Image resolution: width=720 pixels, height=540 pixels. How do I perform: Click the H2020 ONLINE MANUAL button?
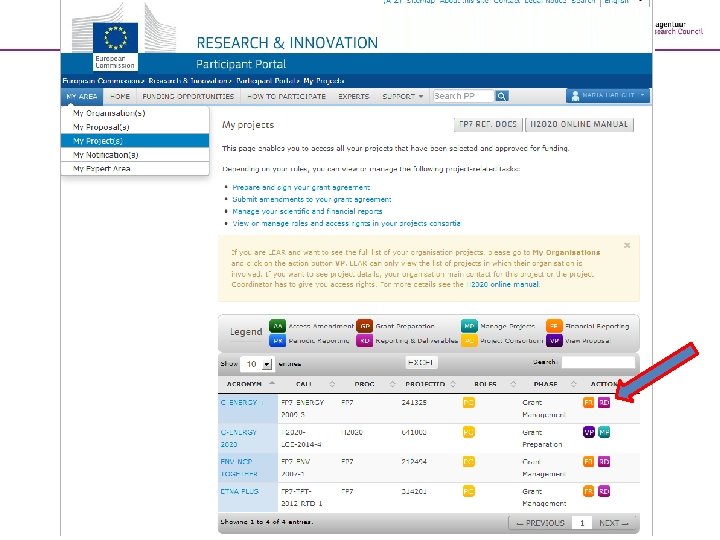coord(579,124)
